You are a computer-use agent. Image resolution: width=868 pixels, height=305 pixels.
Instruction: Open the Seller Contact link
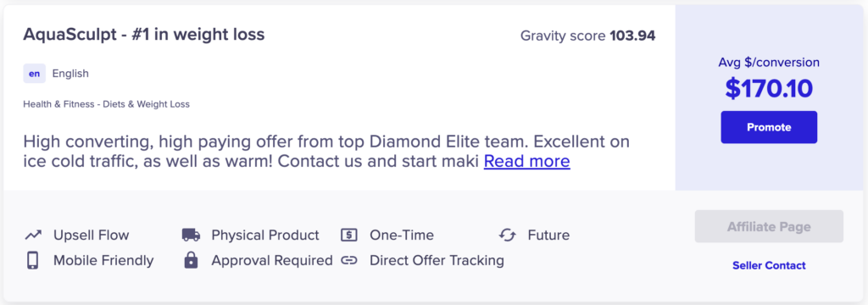[x=769, y=266]
